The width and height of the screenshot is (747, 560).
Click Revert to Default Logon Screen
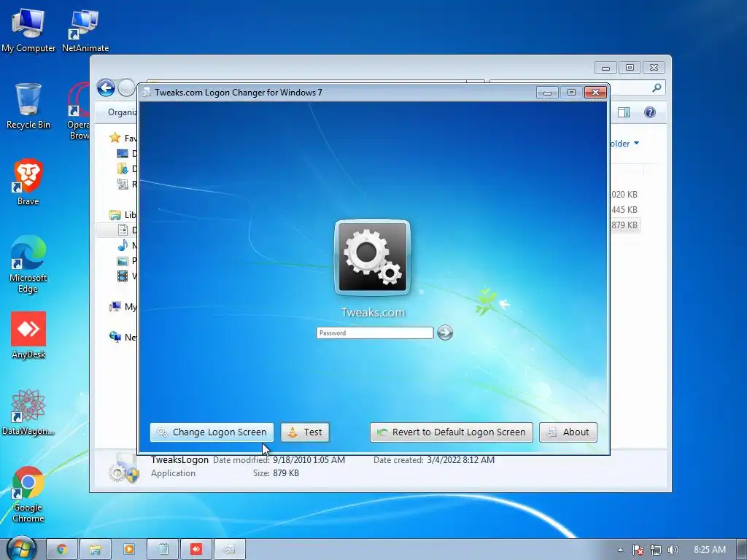pos(451,432)
